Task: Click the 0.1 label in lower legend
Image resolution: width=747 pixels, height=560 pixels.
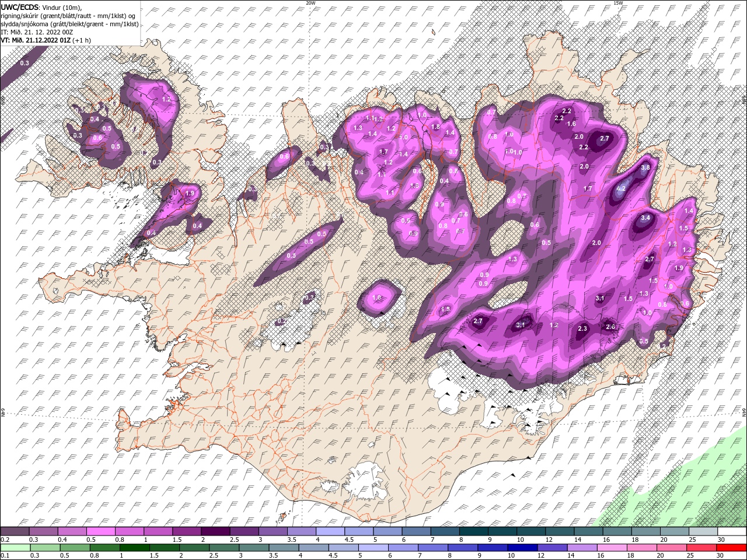Action: point(5,555)
